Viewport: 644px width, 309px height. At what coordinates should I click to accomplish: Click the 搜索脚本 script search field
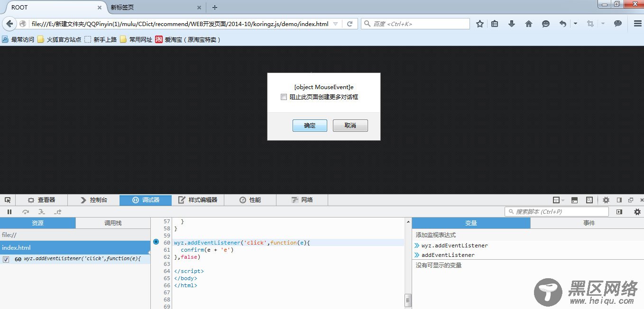(557, 212)
